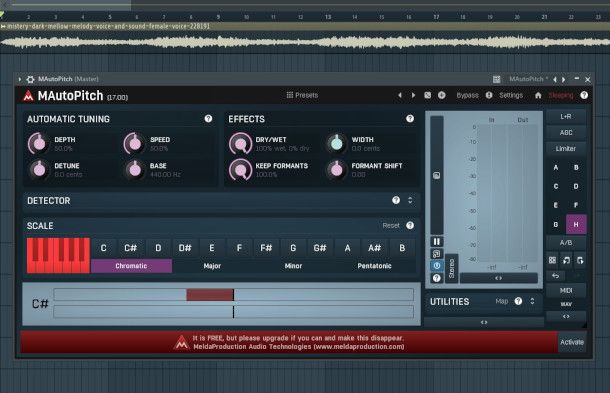Click the Activate button in banner
Screen dimensions: 610x393
coord(572,342)
